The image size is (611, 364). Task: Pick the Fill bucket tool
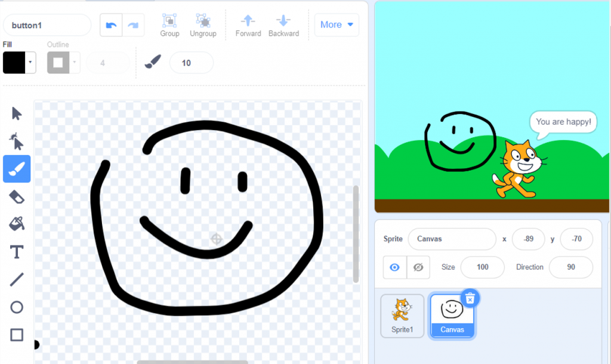16,224
